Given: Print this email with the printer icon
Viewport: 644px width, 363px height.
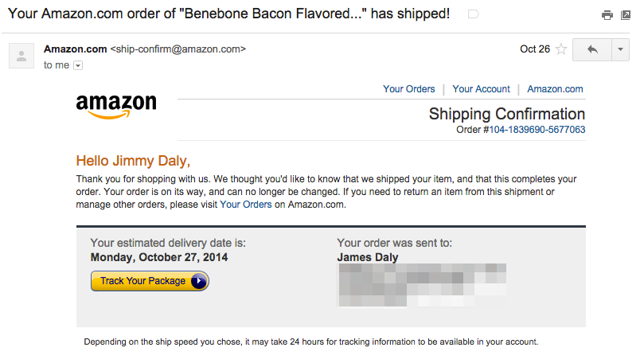Looking at the screenshot, I should (607, 15).
